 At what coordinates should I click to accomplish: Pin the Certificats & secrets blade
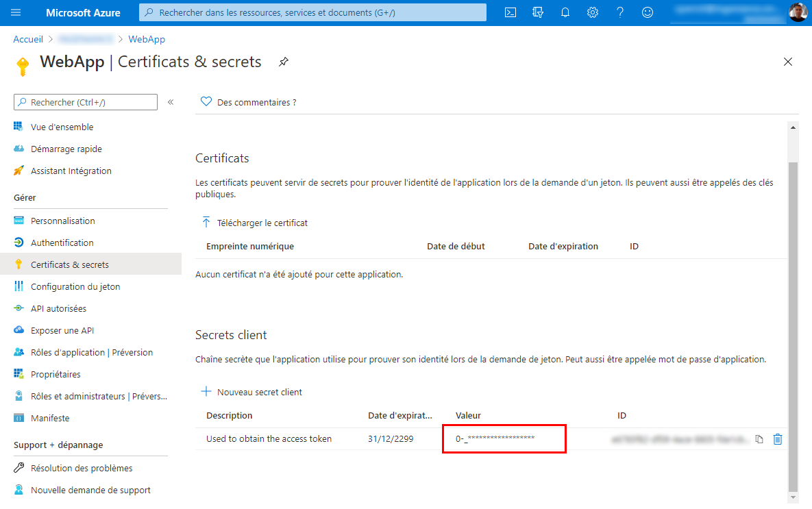coord(283,62)
